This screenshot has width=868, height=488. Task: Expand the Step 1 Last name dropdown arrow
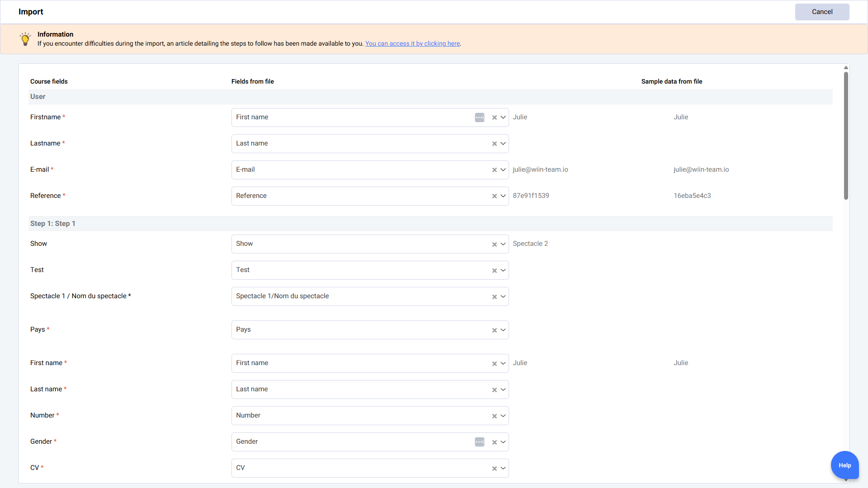(503, 389)
